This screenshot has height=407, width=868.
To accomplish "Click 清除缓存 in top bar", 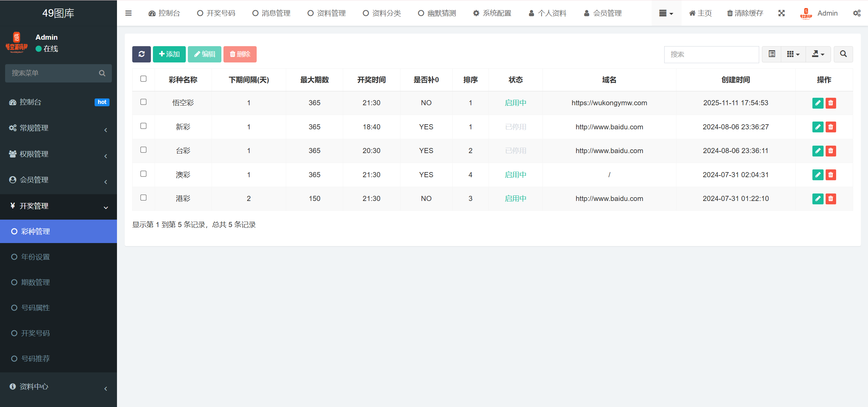I will 745,13.
